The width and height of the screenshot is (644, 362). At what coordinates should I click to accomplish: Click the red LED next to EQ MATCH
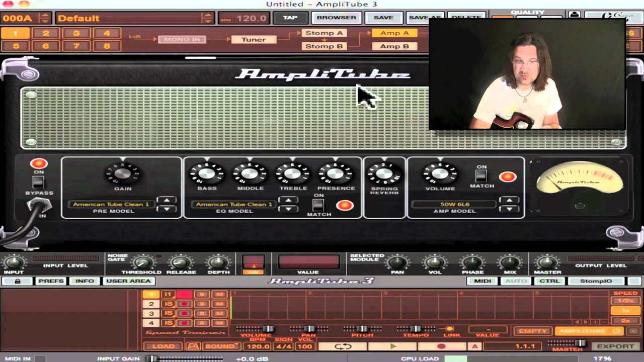click(x=345, y=205)
